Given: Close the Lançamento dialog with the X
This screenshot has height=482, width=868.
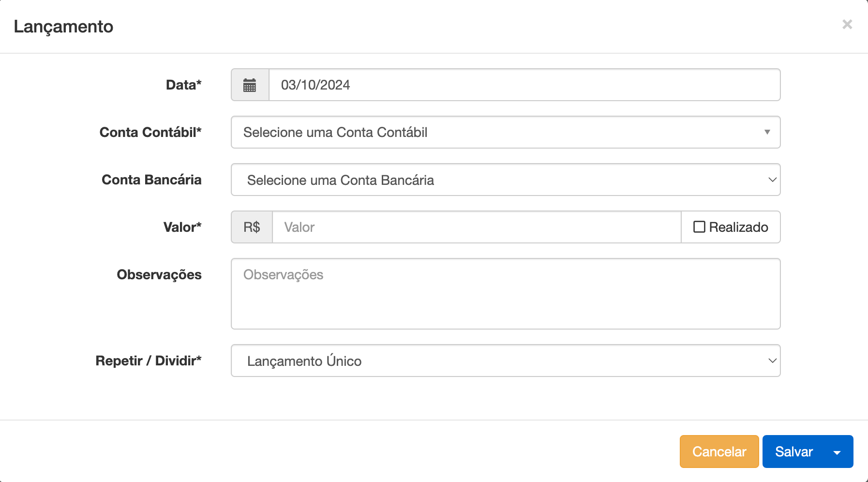Looking at the screenshot, I should (847, 24).
